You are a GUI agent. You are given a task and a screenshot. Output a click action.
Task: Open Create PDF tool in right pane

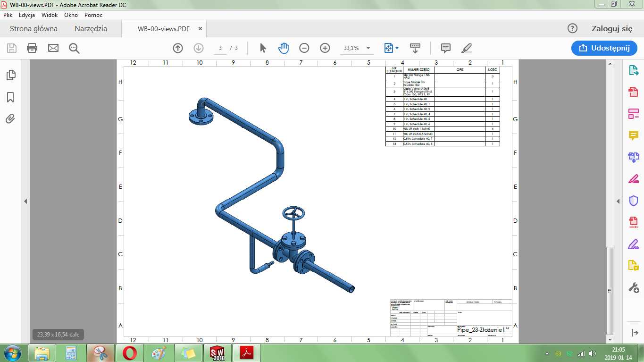click(633, 92)
